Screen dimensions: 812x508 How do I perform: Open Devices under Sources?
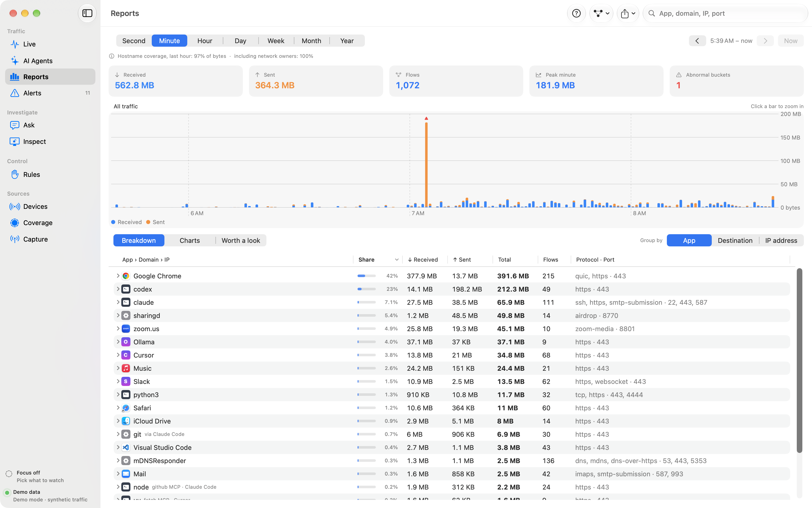click(x=50, y=206)
